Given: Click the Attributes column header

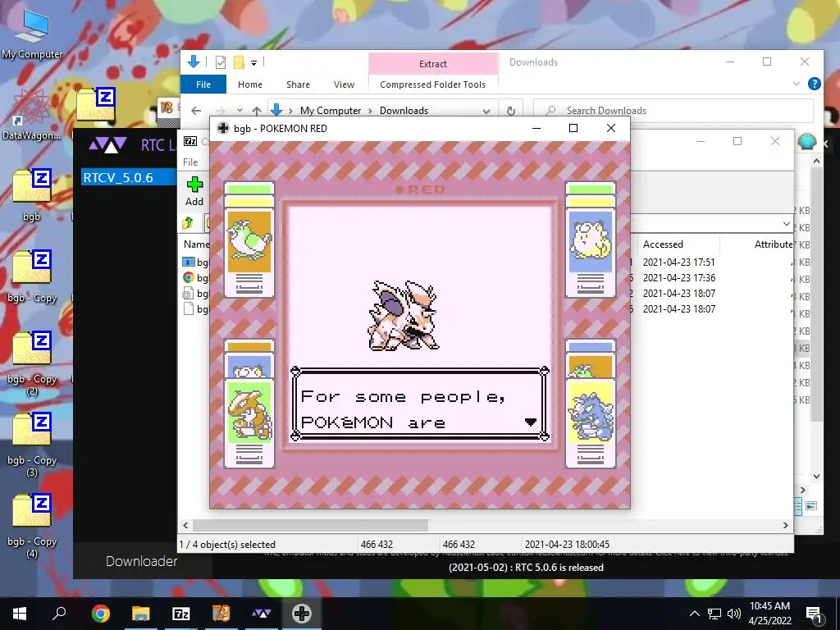Looking at the screenshot, I should click(773, 244).
